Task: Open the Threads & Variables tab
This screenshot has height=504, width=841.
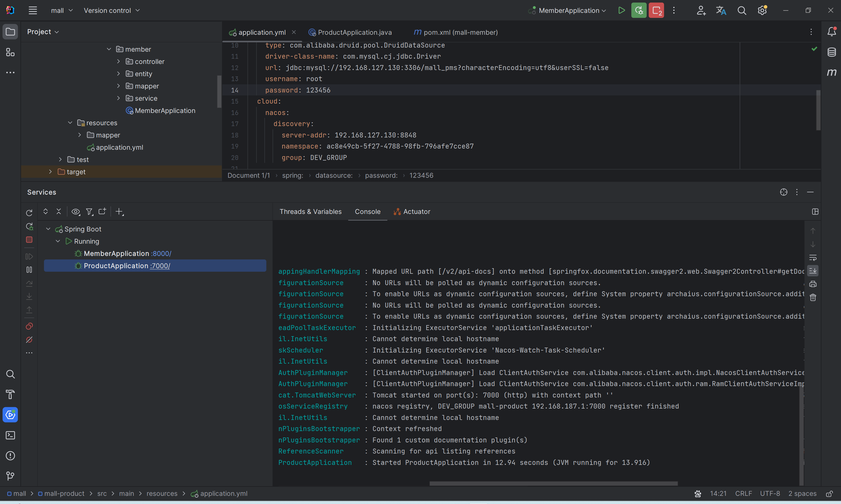Action: tap(310, 212)
